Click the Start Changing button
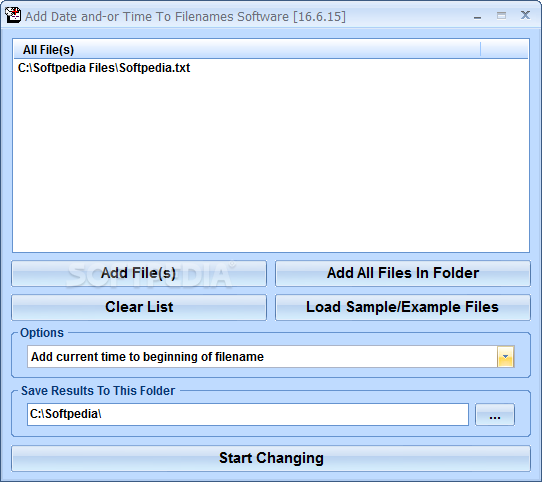542x482 pixels. (x=271, y=458)
